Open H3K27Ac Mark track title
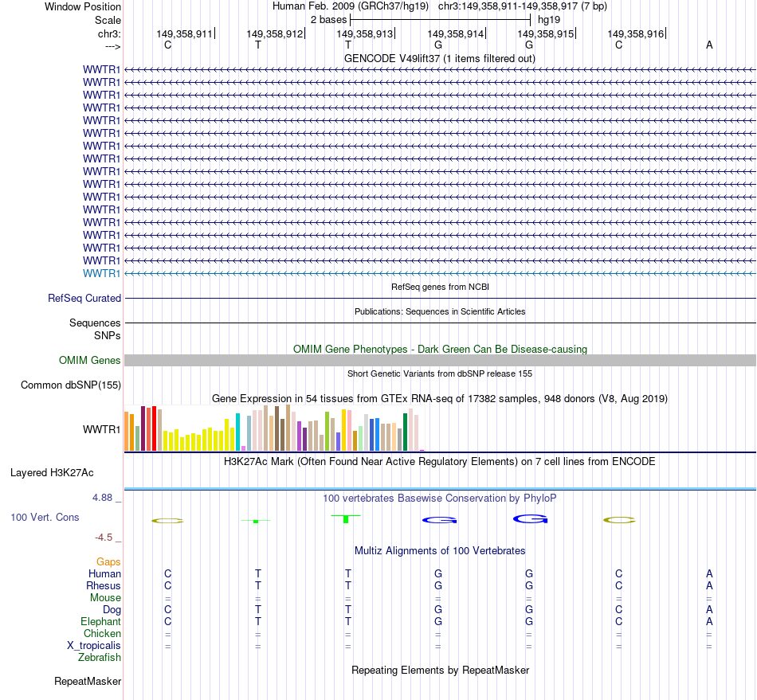Viewport: 757px width, 700px height. tap(439, 461)
